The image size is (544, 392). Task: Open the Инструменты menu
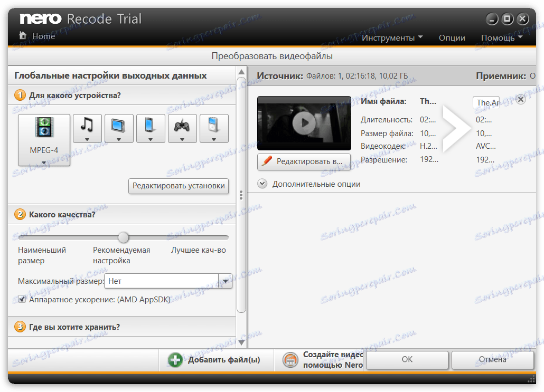coord(389,37)
